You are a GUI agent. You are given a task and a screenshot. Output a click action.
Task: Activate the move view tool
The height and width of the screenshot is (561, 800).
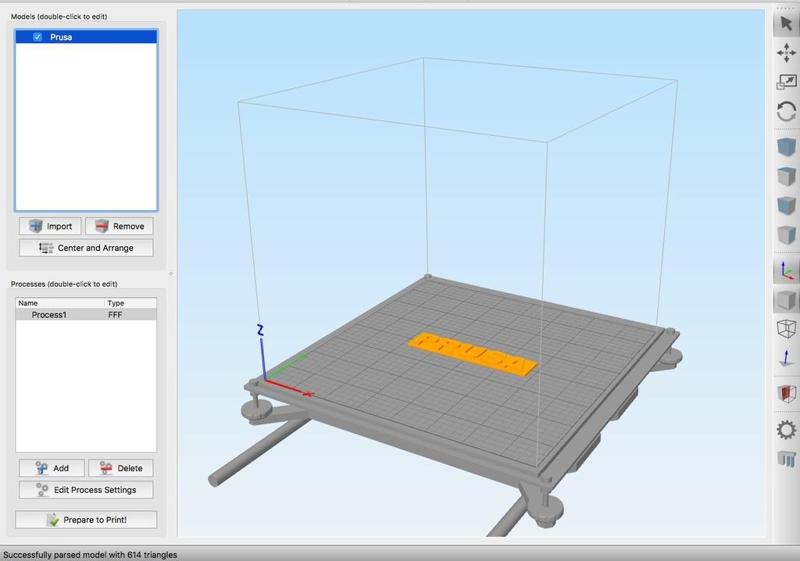(786, 53)
